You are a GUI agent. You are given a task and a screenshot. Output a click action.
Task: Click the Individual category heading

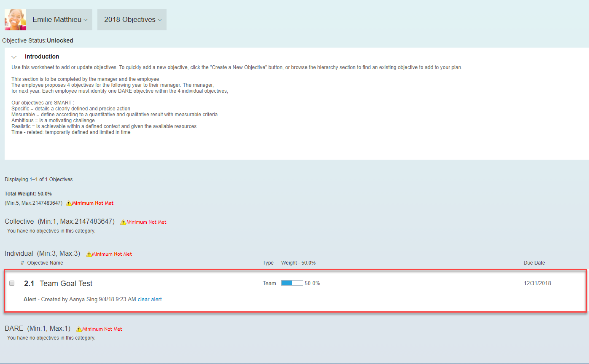(x=19, y=254)
